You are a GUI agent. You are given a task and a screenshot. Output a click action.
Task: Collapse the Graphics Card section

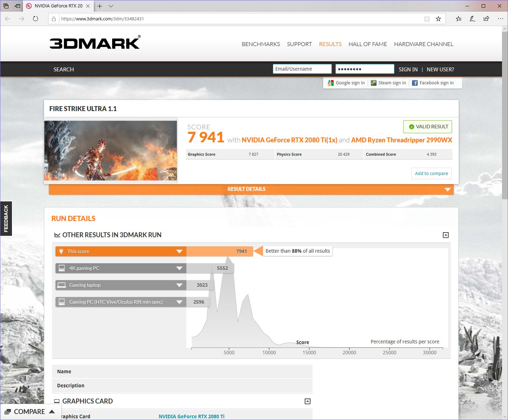(307, 401)
